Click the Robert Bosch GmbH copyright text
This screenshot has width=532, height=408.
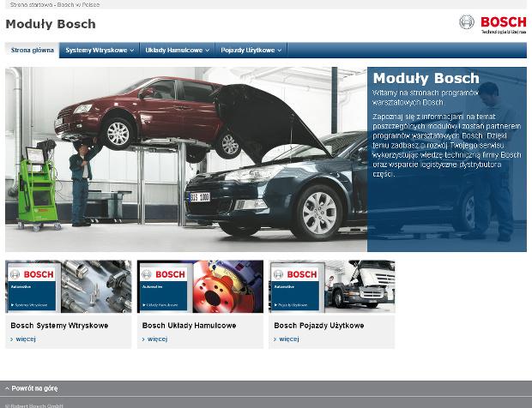tap(34, 405)
